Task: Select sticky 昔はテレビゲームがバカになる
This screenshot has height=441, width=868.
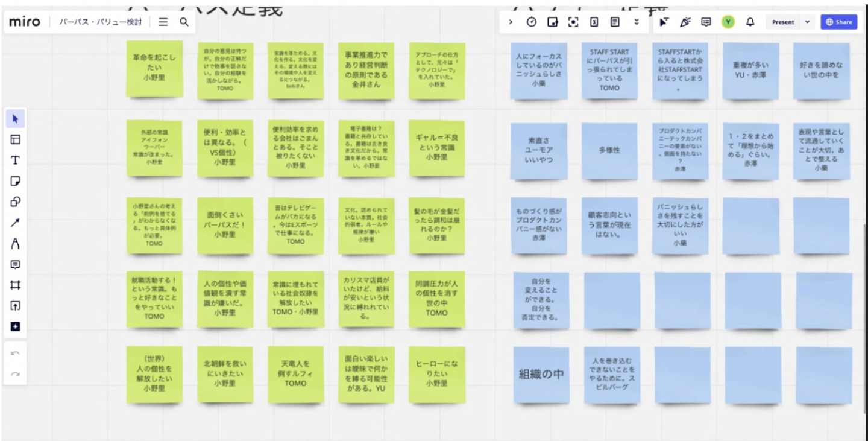Action: point(295,225)
